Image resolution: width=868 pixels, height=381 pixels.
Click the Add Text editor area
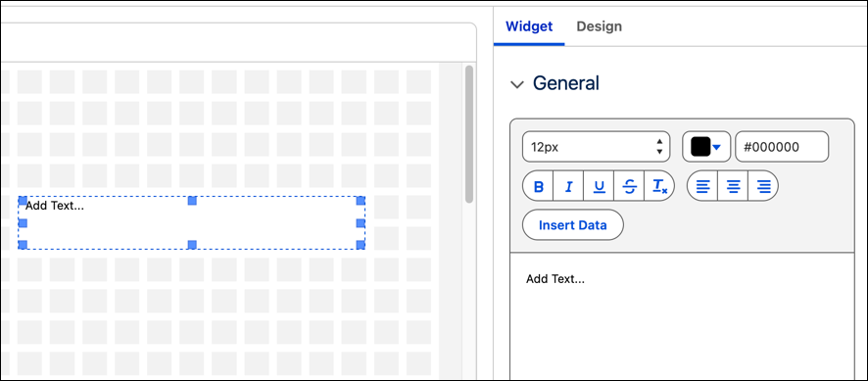click(682, 315)
